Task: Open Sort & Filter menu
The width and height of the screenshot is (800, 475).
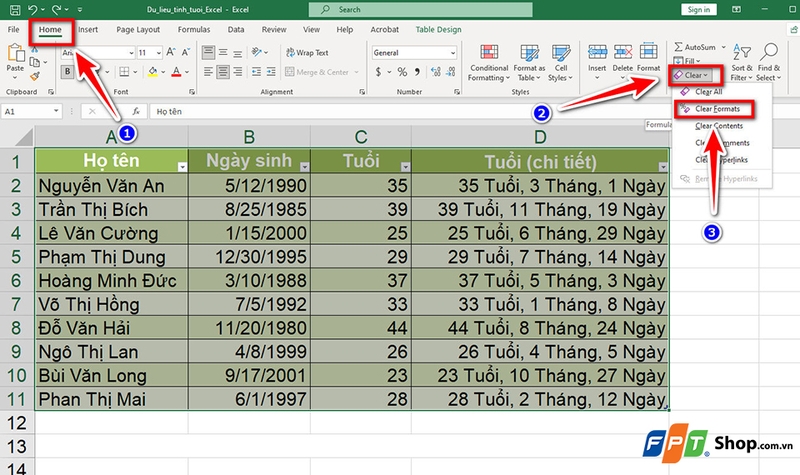Action: (x=741, y=62)
